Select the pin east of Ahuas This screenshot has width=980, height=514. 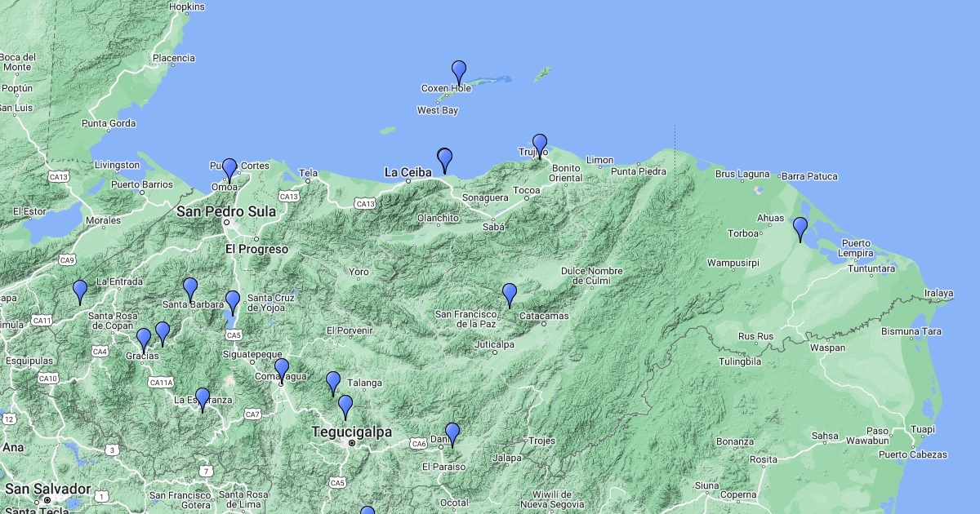[x=800, y=228]
